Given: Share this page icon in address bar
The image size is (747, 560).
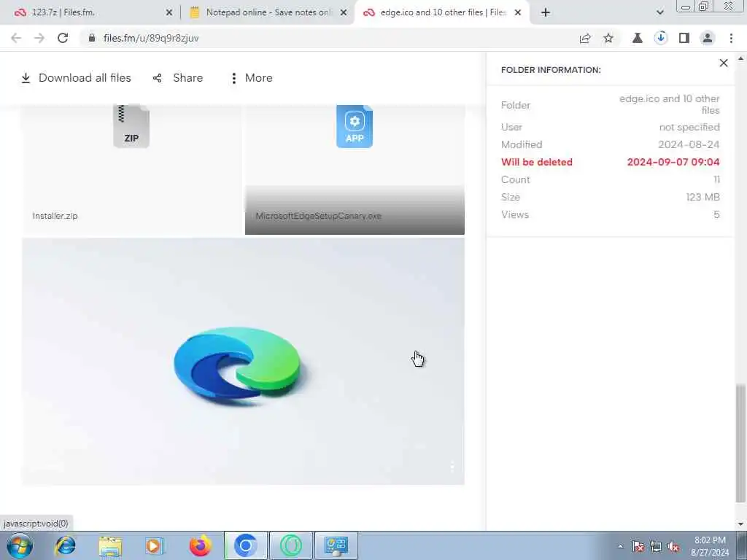Looking at the screenshot, I should coord(585,38).
